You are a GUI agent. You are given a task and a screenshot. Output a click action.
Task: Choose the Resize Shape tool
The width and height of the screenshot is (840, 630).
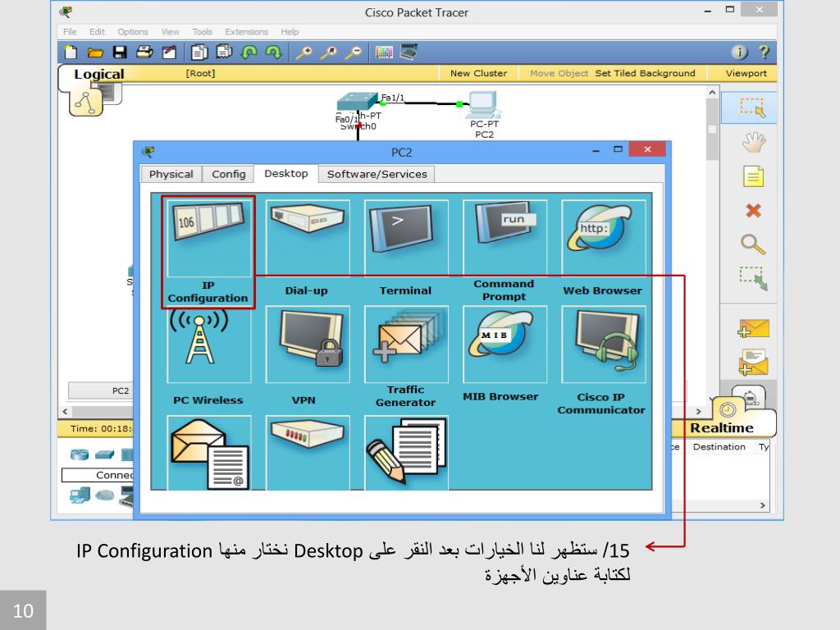click(x=753, y=279)
